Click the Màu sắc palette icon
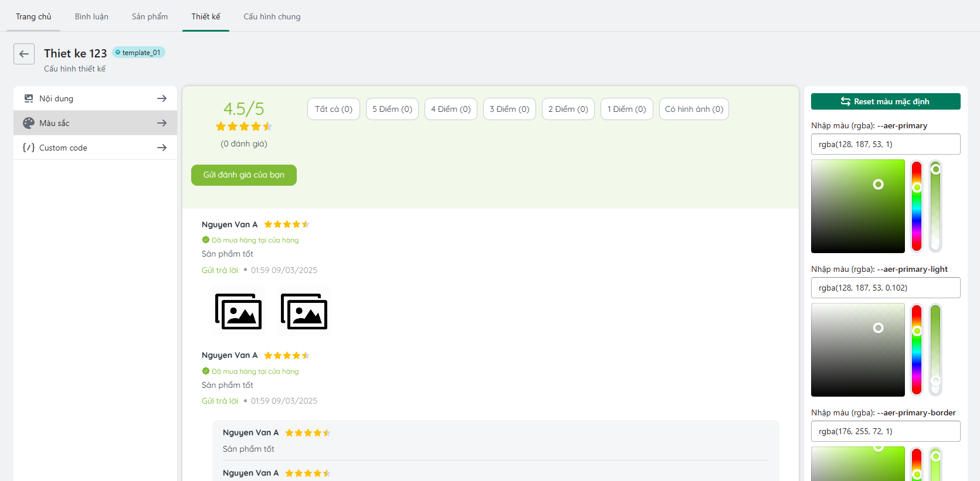The image size is (980, 481). tap(29, 123)
